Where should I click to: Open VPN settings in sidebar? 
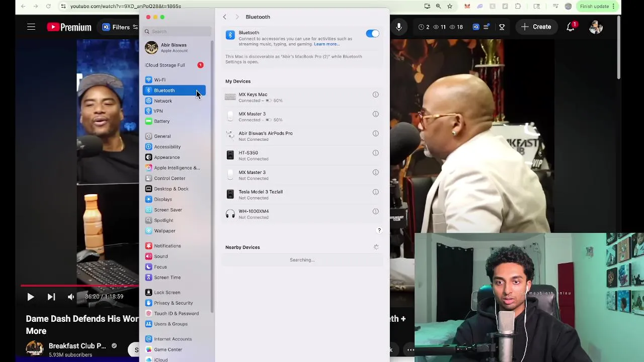(174, 111)
